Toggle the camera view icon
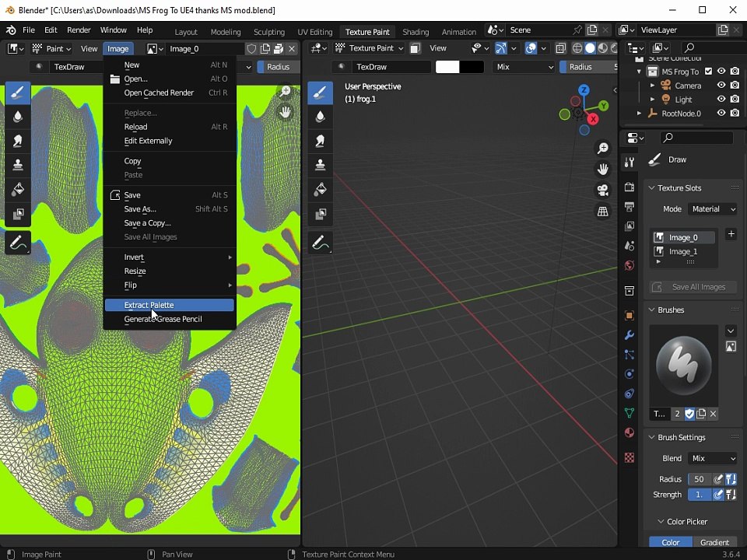The width and height of the screenshot is (747, 560). (x=602, y=191)
